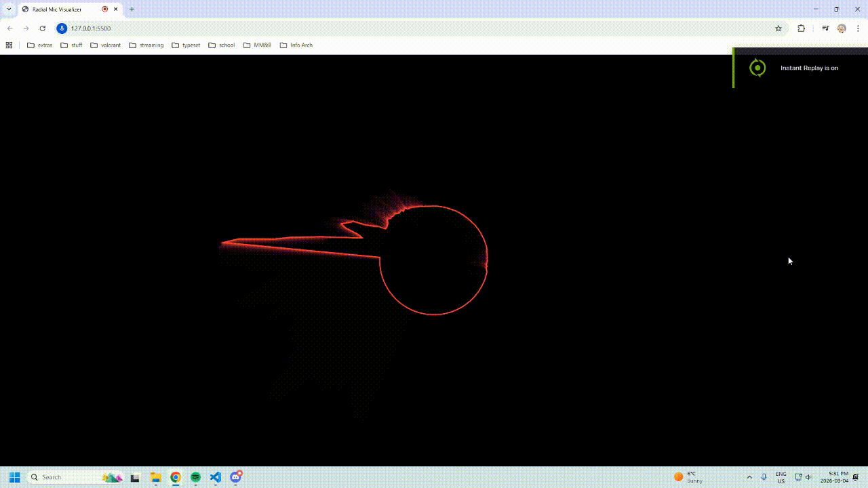
Task: Click the Chrome profile avatar
Action: pyautogui.click(x=841, y=28)
